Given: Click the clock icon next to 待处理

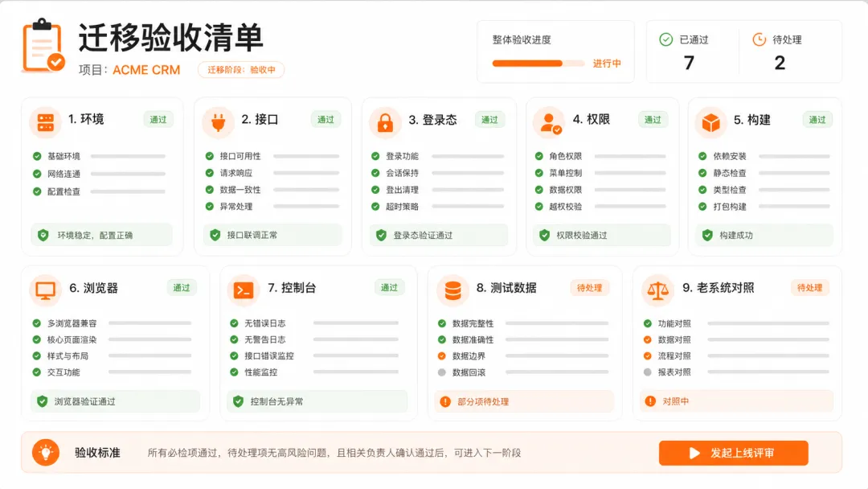Looking at the screenshot, I should click(759, 39).
